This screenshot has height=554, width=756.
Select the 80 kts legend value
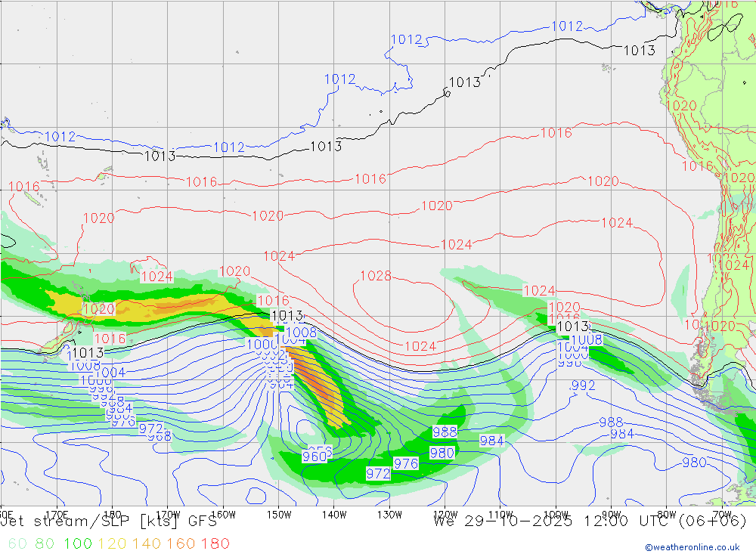click(x=45, y=544)
